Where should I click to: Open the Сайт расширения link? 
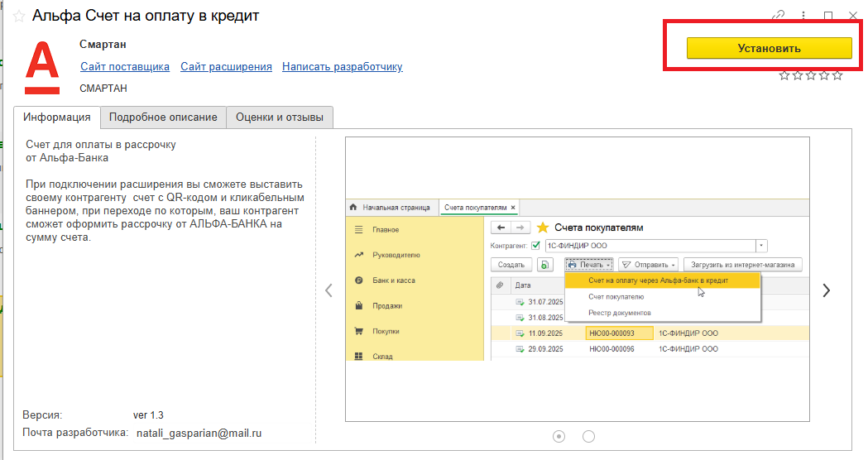pyautogui.click(x=226, y=66)
